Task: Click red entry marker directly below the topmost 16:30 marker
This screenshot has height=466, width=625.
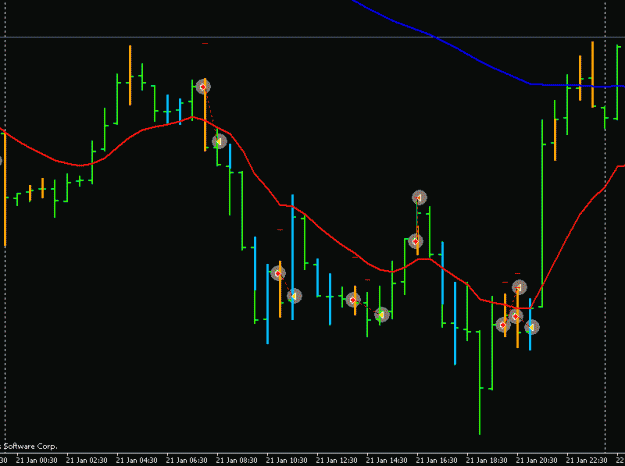Action: [x=416, y=241]
